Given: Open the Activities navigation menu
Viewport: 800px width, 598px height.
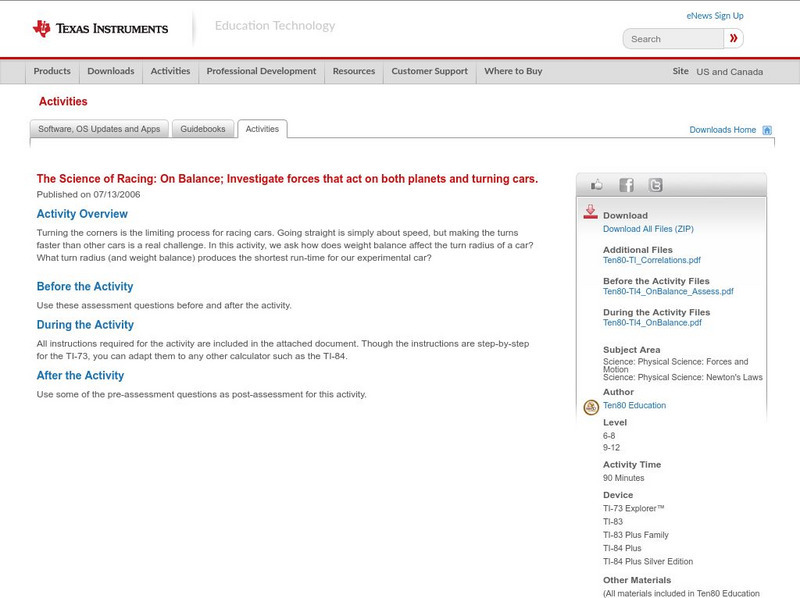Looking at the screenshot, I should [170, 71].
